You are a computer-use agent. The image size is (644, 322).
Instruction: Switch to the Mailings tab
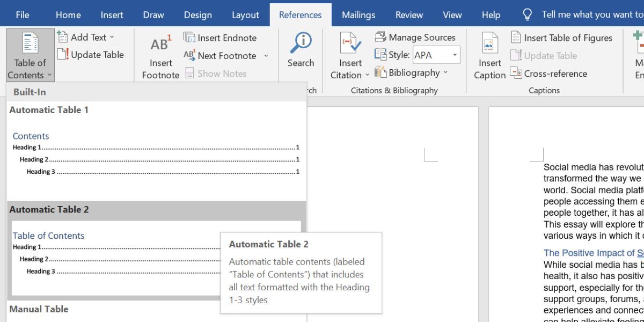point(358,15)
